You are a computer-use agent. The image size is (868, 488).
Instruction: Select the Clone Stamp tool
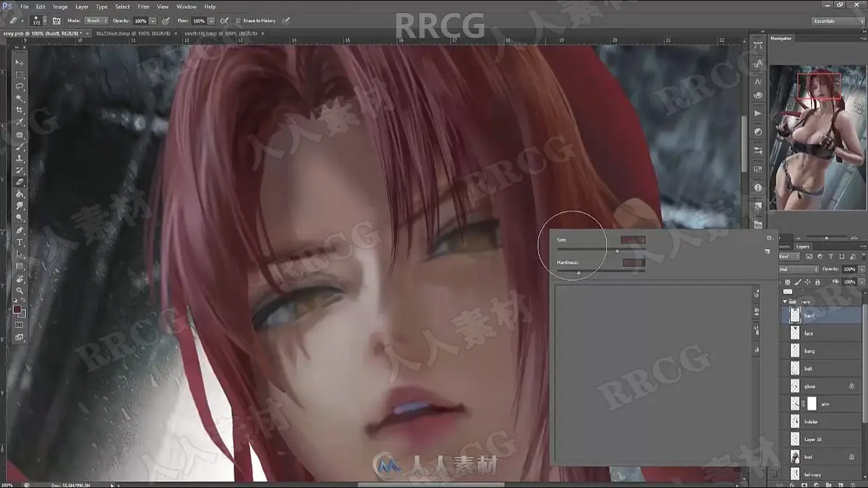[x=20, y=158]
